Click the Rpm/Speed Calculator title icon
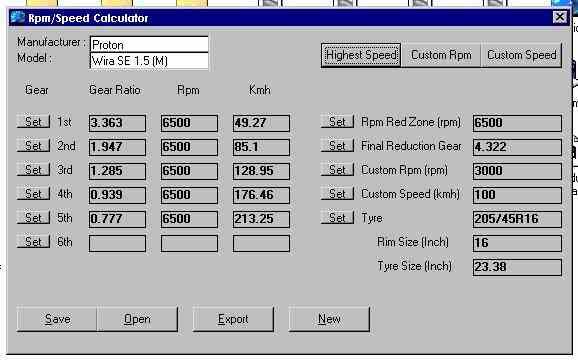The height and width of the screenshot is (360, 578). pos(17,17)
